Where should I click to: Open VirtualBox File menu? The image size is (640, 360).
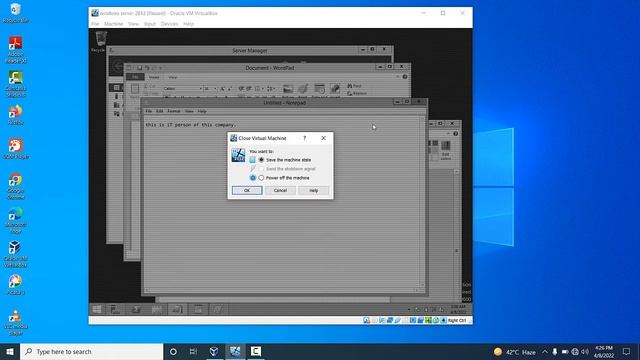pos(95,24)
